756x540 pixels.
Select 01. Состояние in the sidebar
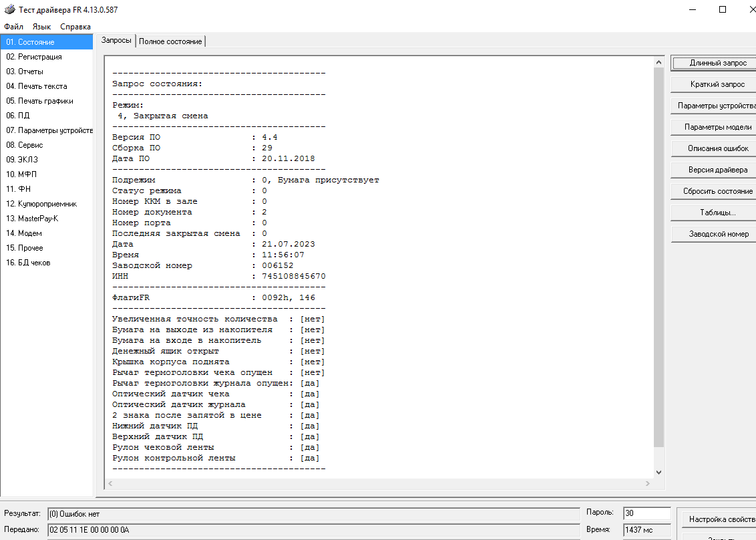pos(47,42)
